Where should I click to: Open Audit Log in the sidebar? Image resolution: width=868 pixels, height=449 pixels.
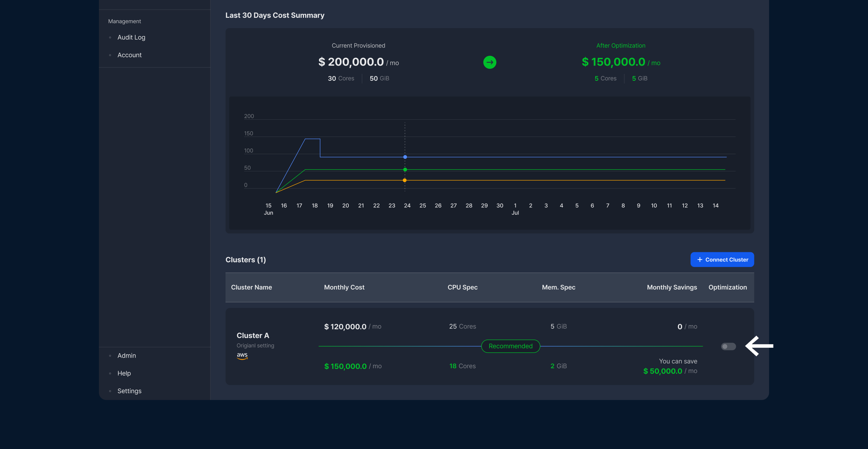pos(131,37)
